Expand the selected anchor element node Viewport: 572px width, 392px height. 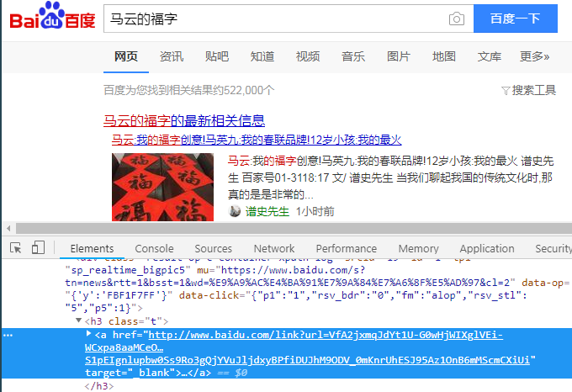point(89,335)
